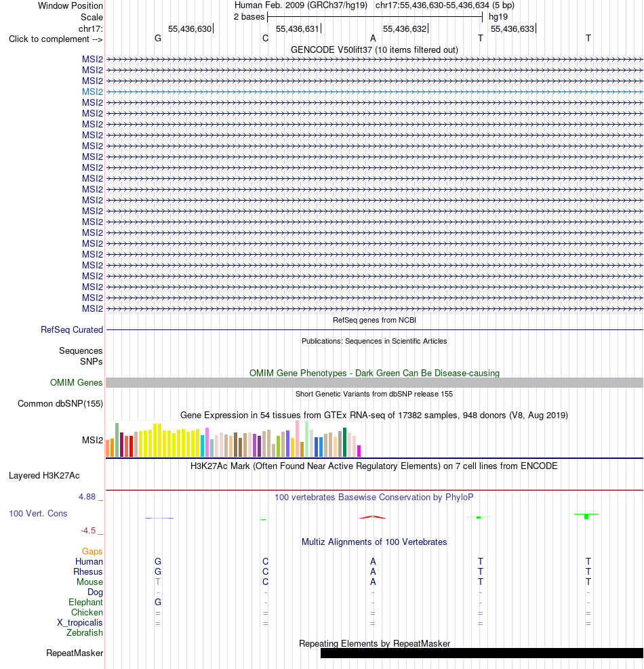Click the SNPs label

pyautogui.click(x=92, y=361)
